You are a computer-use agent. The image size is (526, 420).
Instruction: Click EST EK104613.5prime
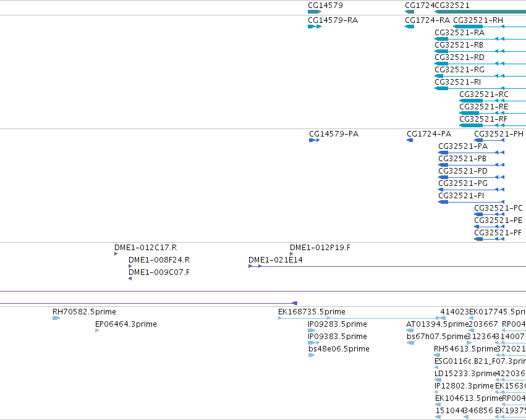point(469,399)
